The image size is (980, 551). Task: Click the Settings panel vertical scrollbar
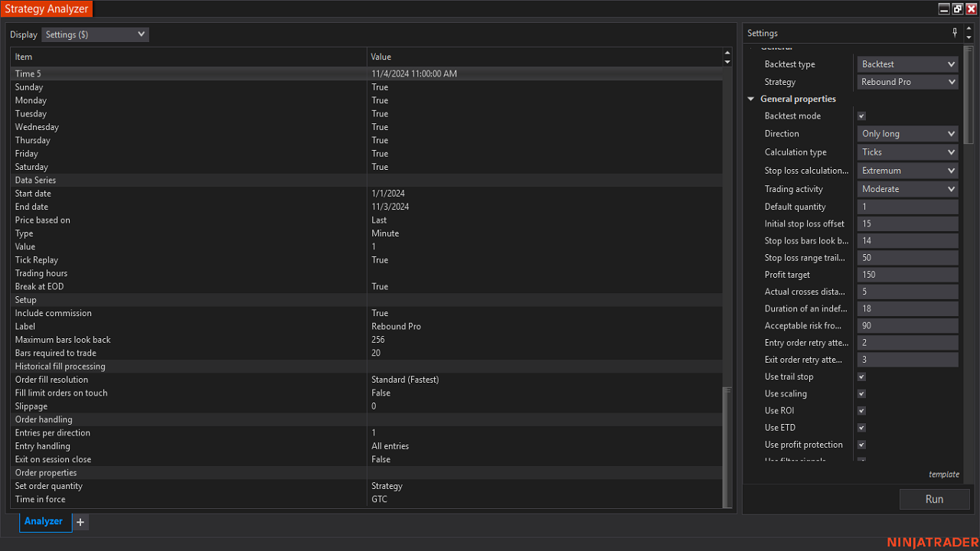click(x=969, y=93)
